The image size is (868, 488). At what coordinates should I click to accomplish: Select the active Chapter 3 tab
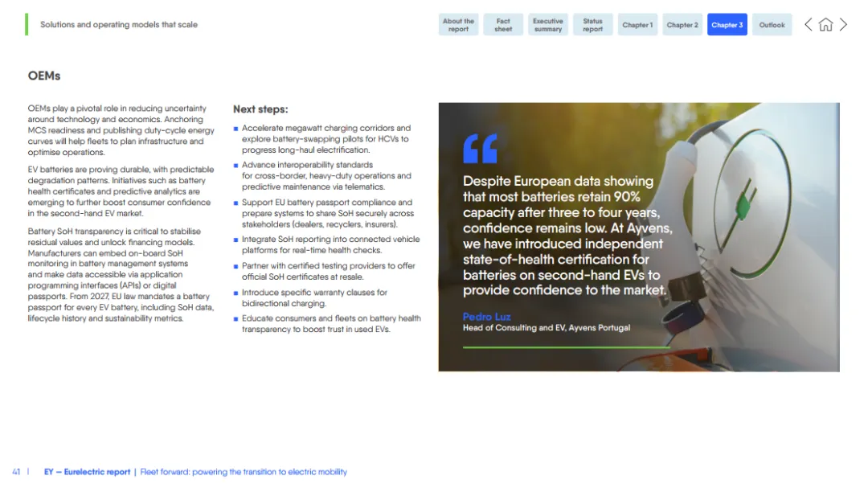pos(727,25)
